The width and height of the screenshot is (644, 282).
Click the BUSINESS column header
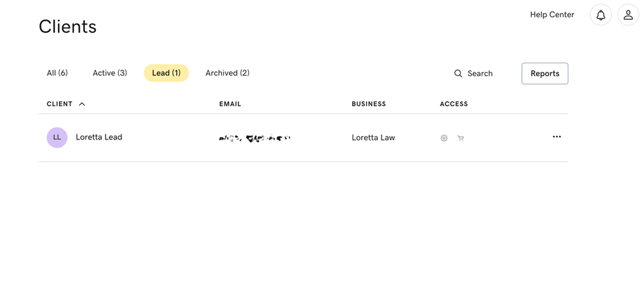pos(369,104)
